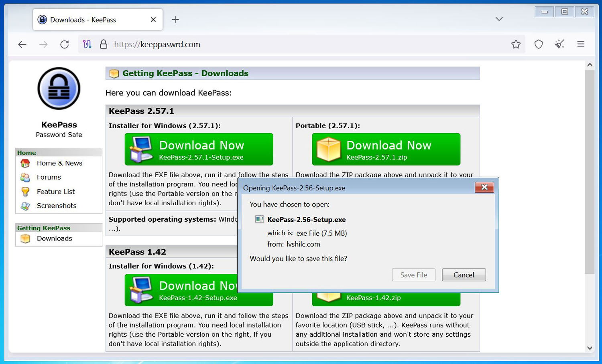Open the Screenshots link
Screen dimensions: 602x364
[57, 206]
